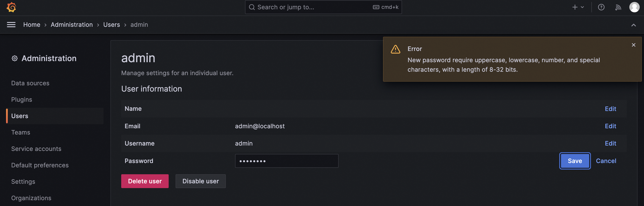Viewport: 644px width, 206px height.
Task: Close the error notification
Action: coord(633,45)
